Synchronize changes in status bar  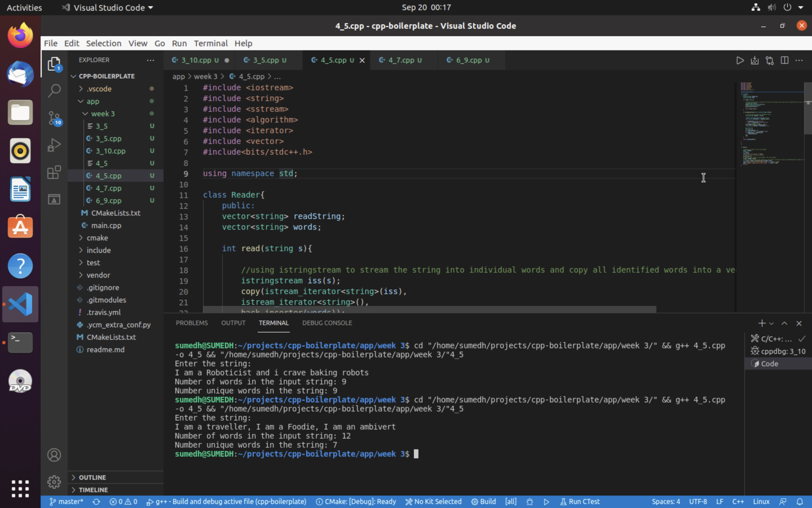[x=96, y=502]
